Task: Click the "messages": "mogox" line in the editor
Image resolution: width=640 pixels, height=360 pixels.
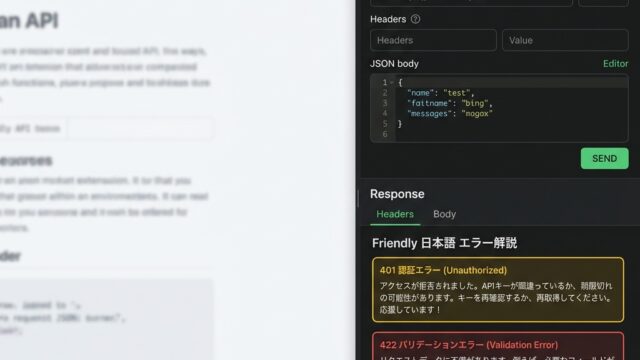Action: 450,113
